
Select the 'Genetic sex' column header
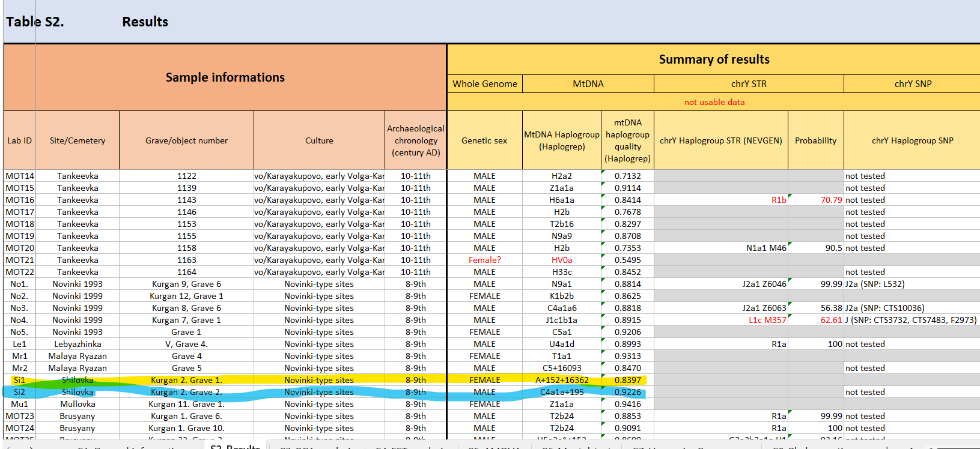[x=484, y=140]
